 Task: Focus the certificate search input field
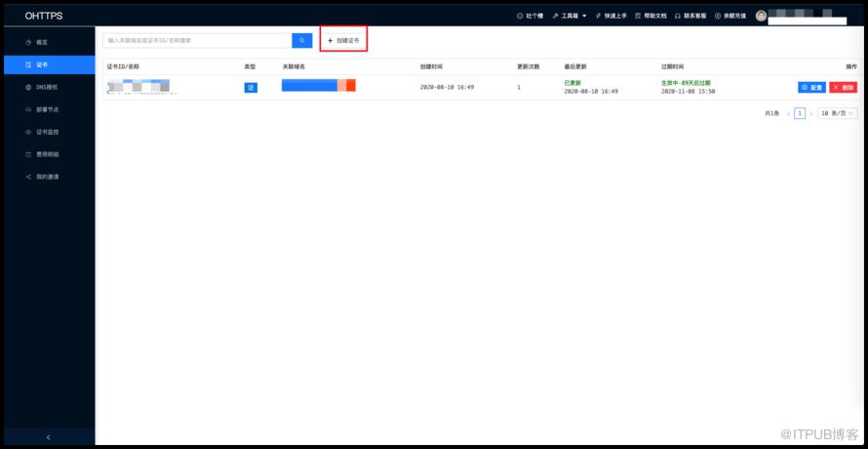[x=197, y=40]
